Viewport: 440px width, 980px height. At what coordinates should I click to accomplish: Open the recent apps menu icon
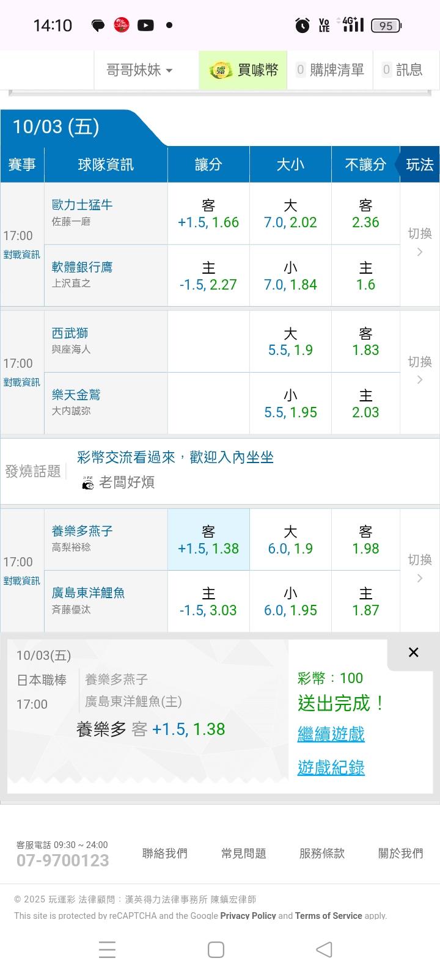[x=107, y=949]
